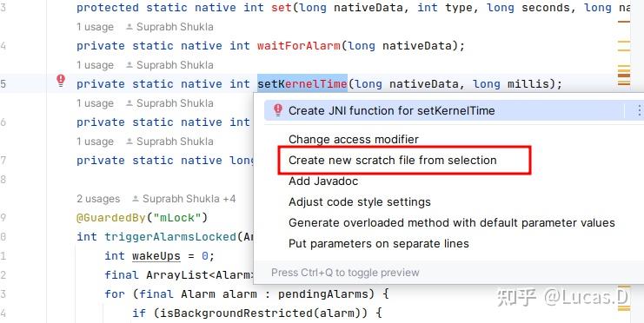Click the set method name on first line

point(282,8)
